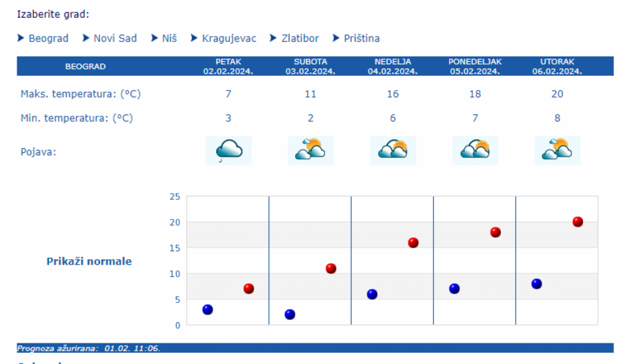Screen dimensions: 621x364
Task: Click the arrow icon before Beograd
Action: tap(21, 38)
